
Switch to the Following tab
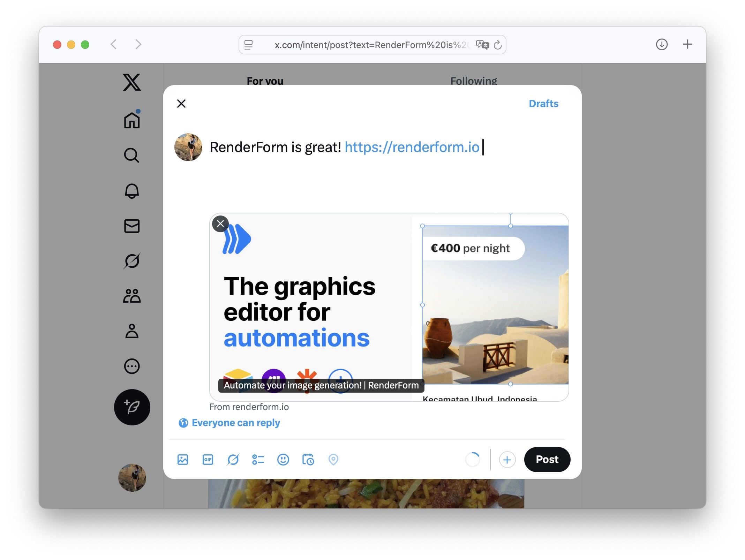(x=473, y=81)
